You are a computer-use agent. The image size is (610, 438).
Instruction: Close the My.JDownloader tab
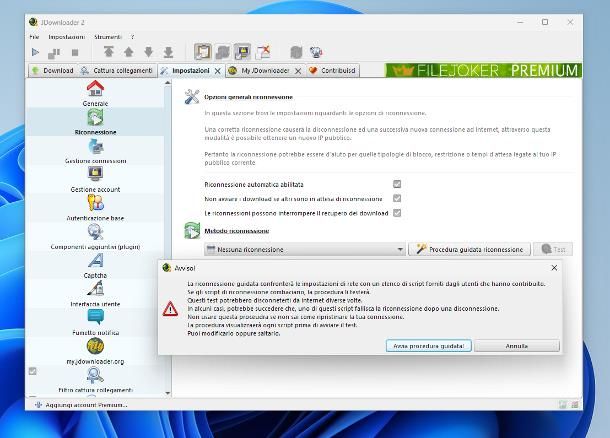point(298,71)
